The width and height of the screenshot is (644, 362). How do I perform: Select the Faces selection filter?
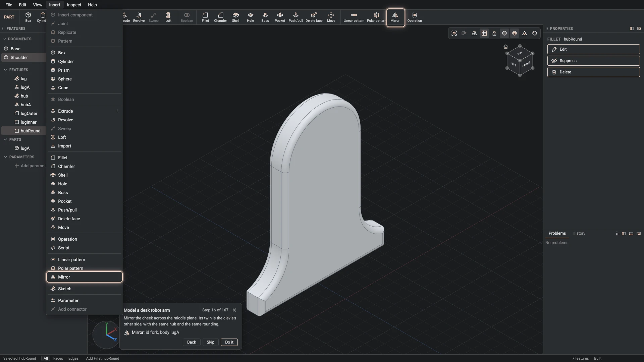coord(58,358)
